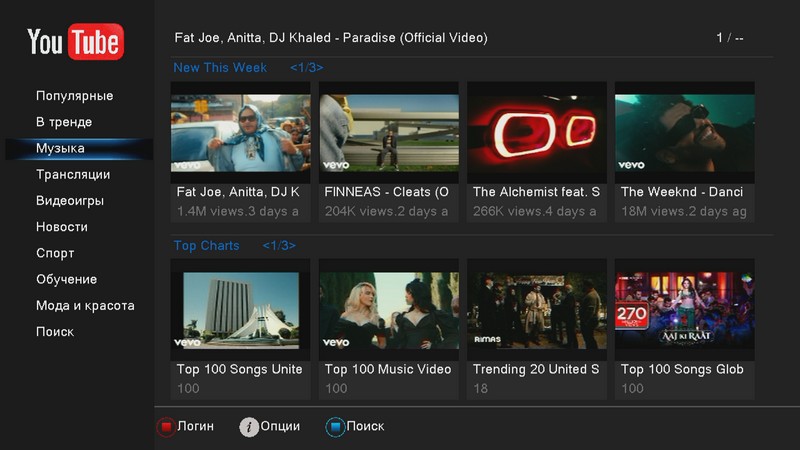Click the 'FINNEAS - Cleats (O' title

pyautogui.click(x=386, y=192)
